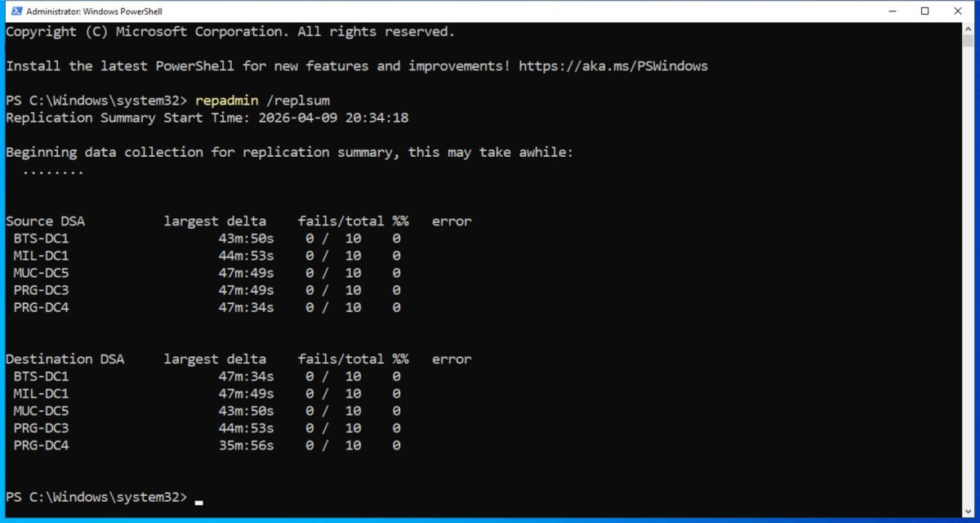The width and height of the screenshot is (980, 523).
Task: Select MIL-DC1 in the Destination DSA list
Action: pos(41,394)
